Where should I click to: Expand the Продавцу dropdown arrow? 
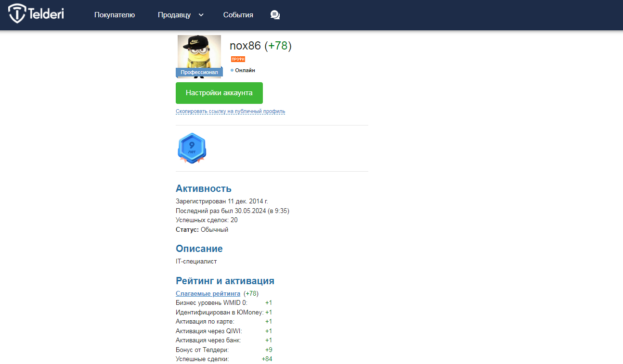(201, 15)
